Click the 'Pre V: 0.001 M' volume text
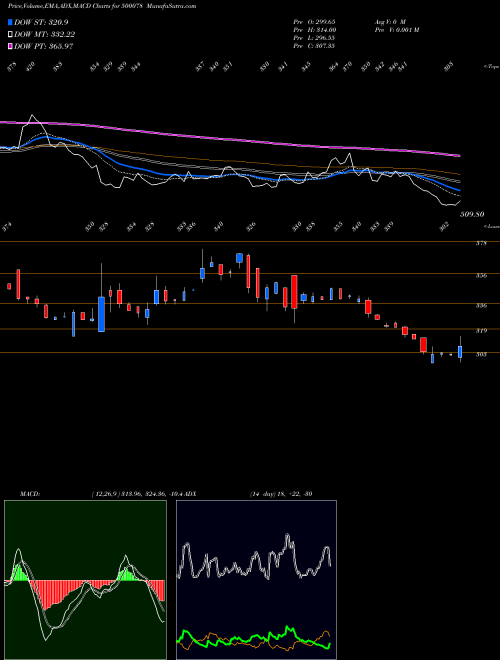Viewport: 500px width, 660px height. (396, 30)
